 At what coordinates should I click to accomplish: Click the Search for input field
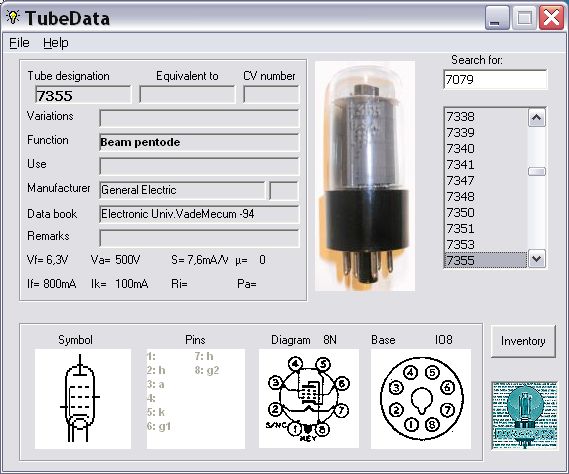pyautogui.click(x=495, y=79)
